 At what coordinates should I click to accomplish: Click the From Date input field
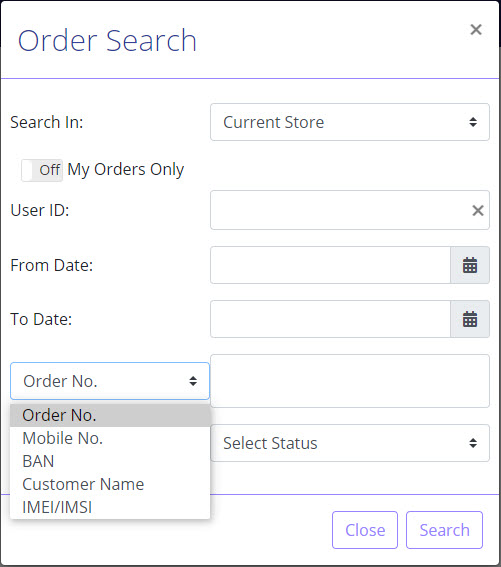pyautogui.click(x=330, y=265)
